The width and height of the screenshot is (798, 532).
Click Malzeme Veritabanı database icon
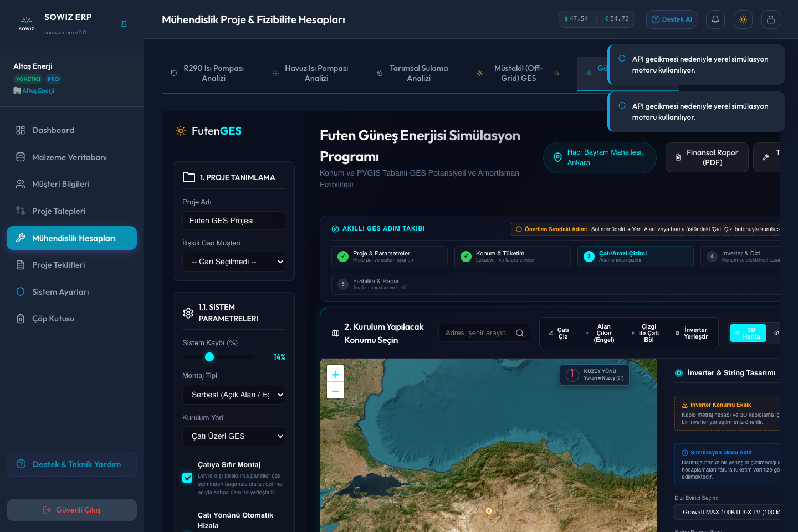pyautogui.click(x=21, y=157)
